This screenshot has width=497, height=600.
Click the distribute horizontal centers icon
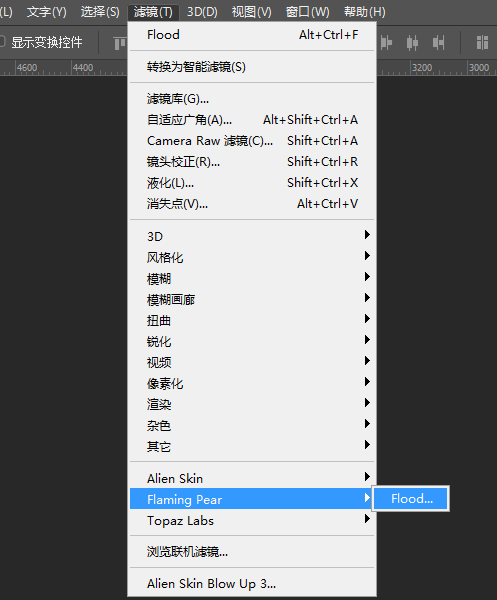point(412,42)
